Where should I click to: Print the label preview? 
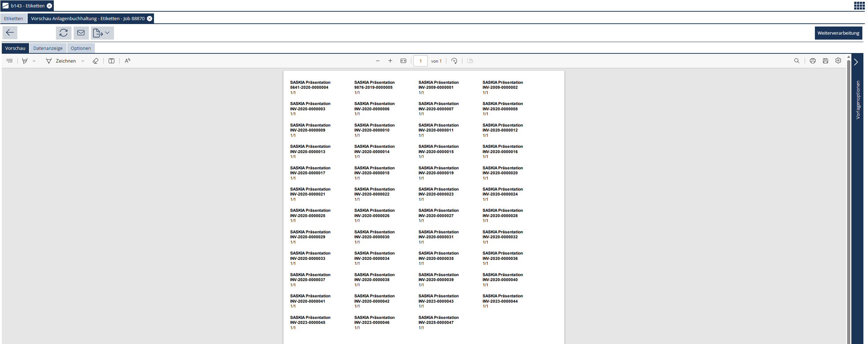813,61
